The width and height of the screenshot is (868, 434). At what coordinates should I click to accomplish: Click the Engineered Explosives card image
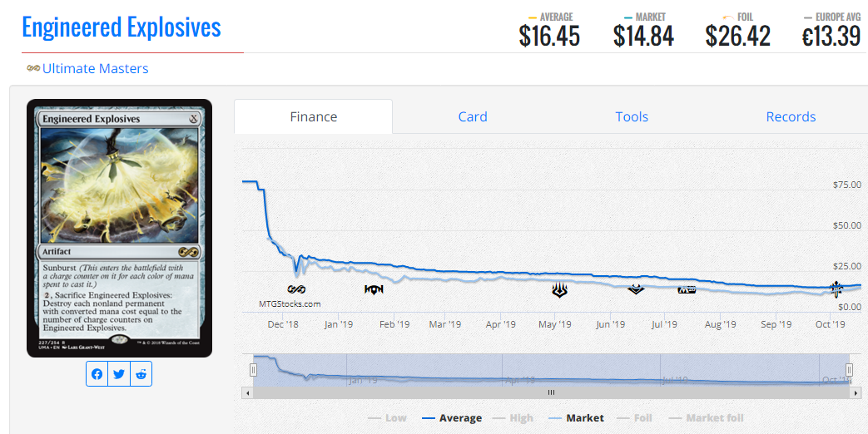point(120,229)
